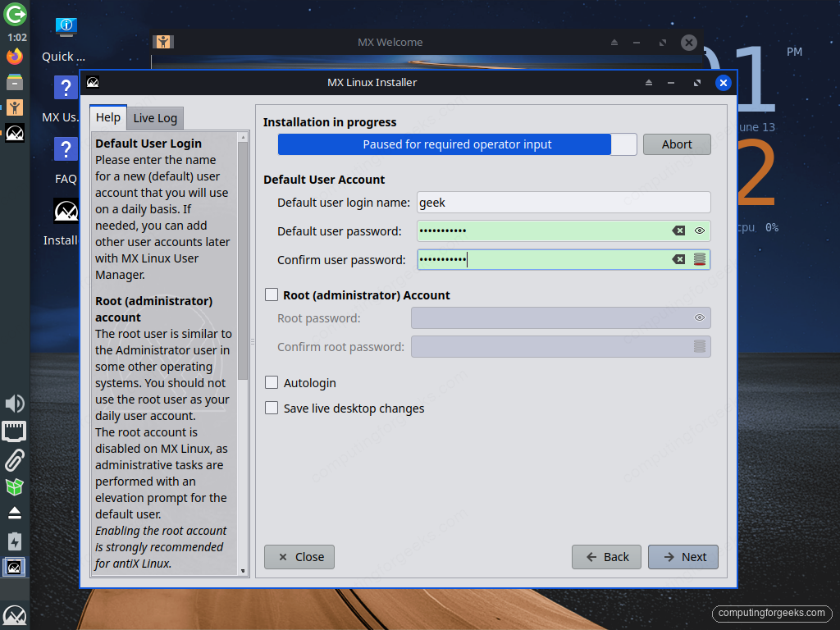Click the help panel scroll down arrow
This screenshot has height=630, width=840.
click(x=243, y=571)
